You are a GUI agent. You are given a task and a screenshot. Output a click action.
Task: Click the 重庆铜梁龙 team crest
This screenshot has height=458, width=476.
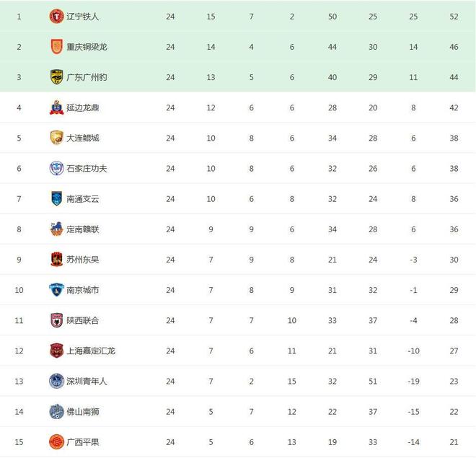click(56, 47)
